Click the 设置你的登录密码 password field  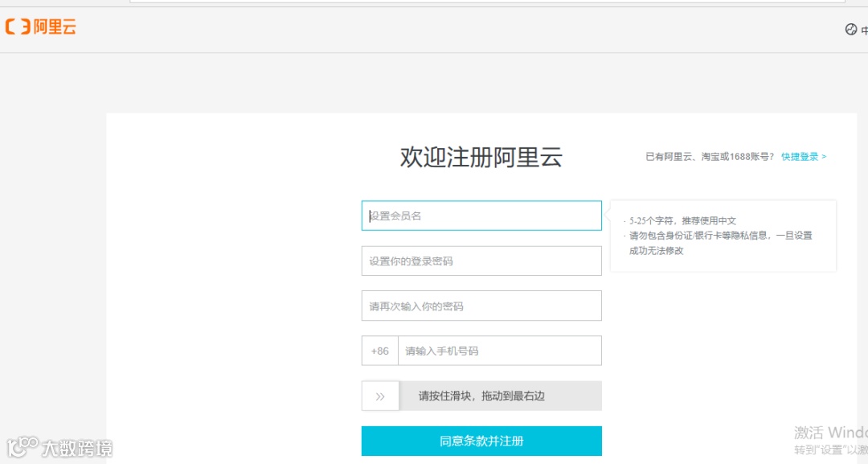coord(481,261)
